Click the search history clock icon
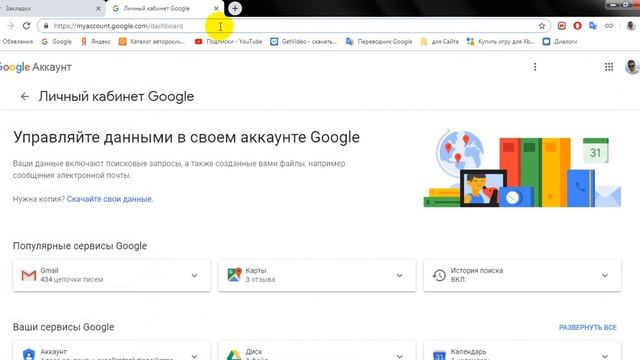 click(x=439, y=276)
